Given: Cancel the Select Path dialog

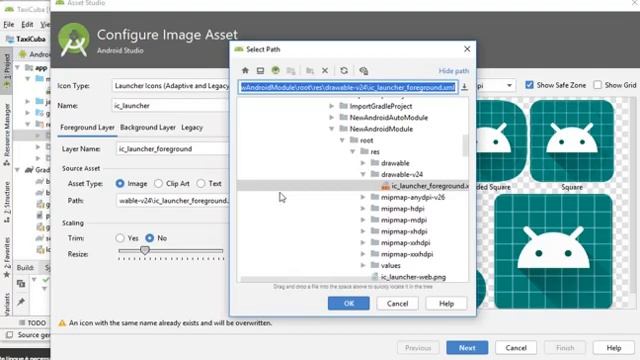Looking at the screenshot, I should point(397,303).
